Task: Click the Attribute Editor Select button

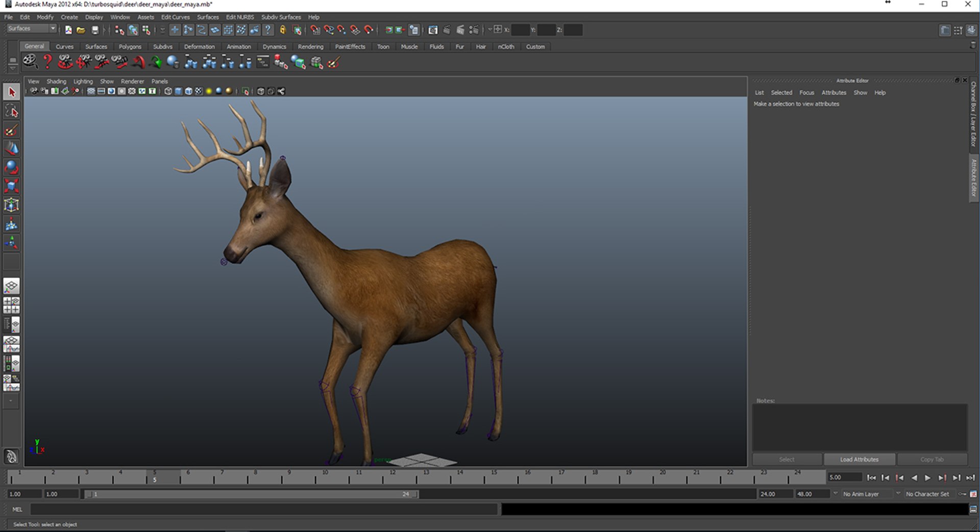Action: (787, 460)
